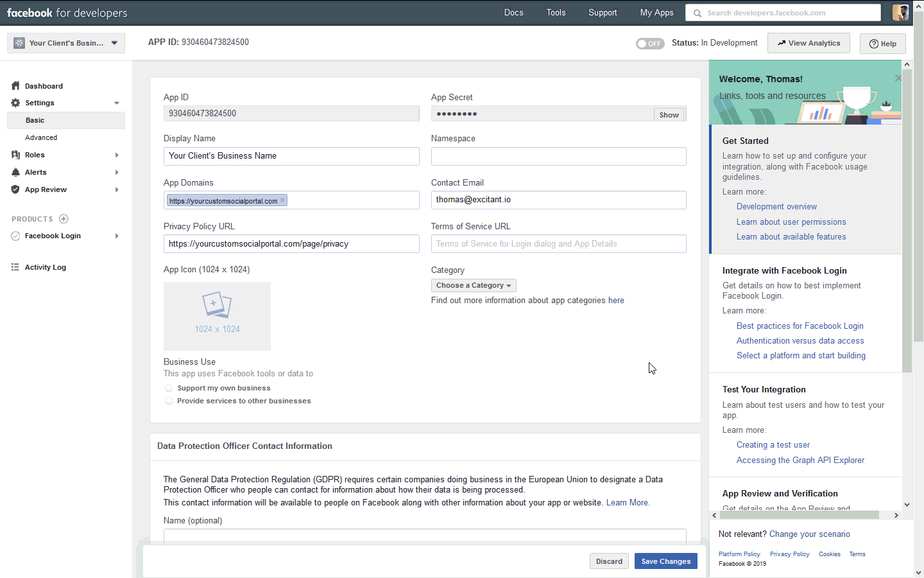The height and width of the screenshot is (578, 924).
Task: Click the Terms of Service URL field
Action: [x=558, y=244]
